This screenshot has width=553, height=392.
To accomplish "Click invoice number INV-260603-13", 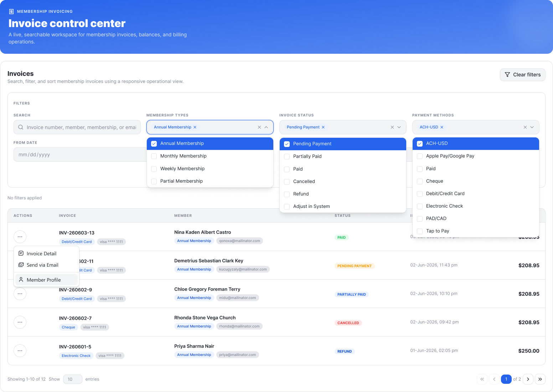I will tap(77, 233).
